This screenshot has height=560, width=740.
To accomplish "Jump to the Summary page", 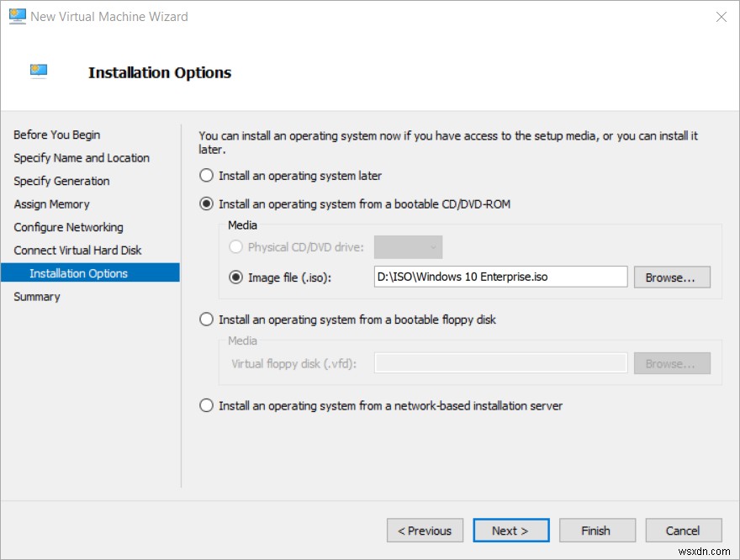I will (36, 296).
